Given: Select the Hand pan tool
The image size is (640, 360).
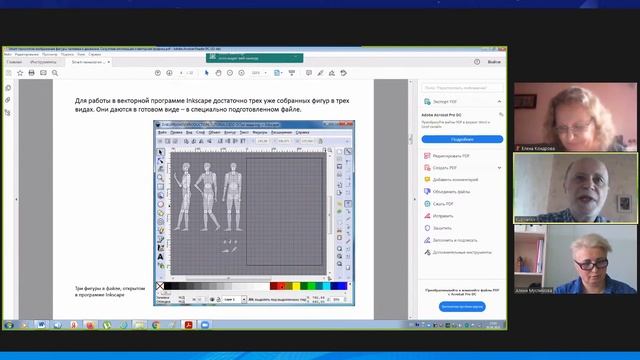Looking at the screenshot, I should click(218, 73).
